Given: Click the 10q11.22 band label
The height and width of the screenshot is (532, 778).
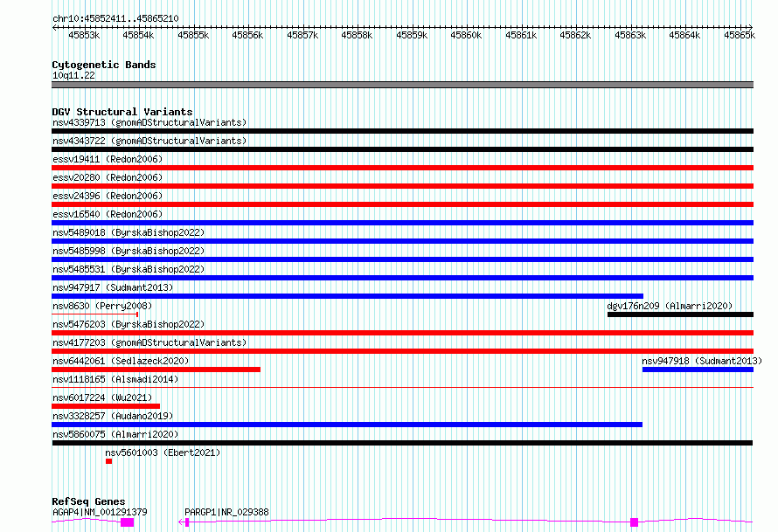Looking at the screenshot, I should click(x=73, y=75).
